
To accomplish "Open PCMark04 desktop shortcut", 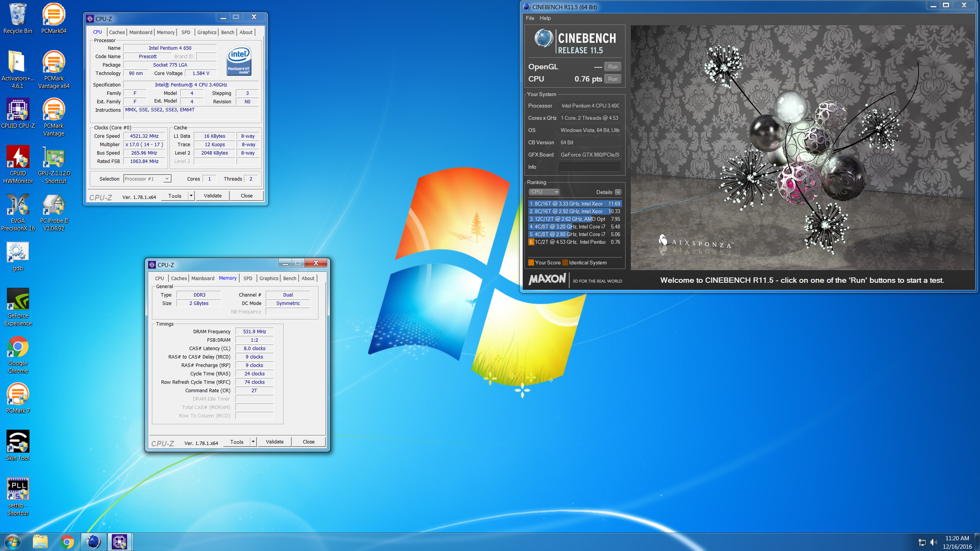I will (x=54, y=18).
